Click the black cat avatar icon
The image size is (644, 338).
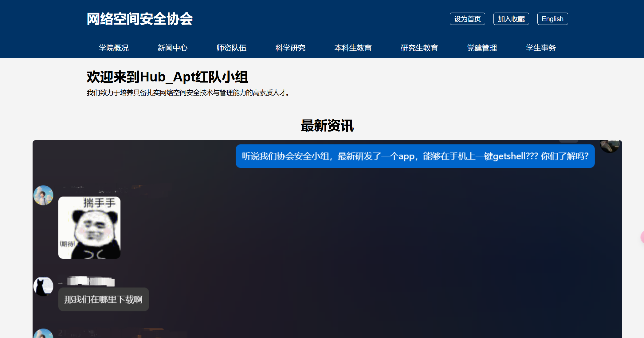tap(43, 286)
